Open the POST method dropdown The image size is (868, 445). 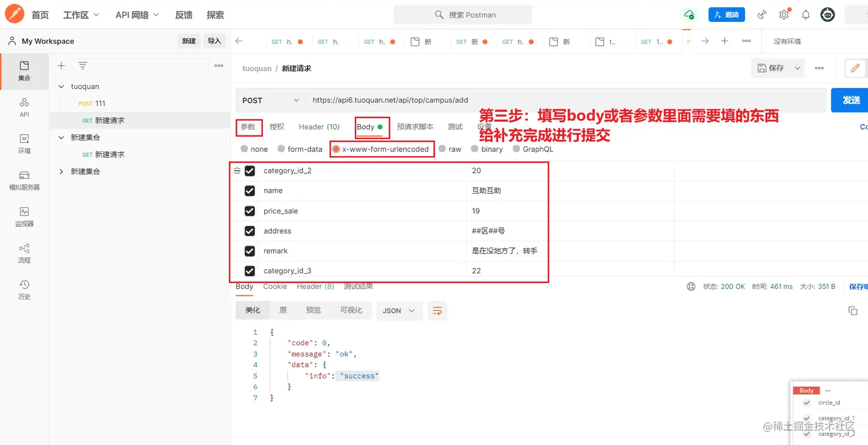coord(270,100)
